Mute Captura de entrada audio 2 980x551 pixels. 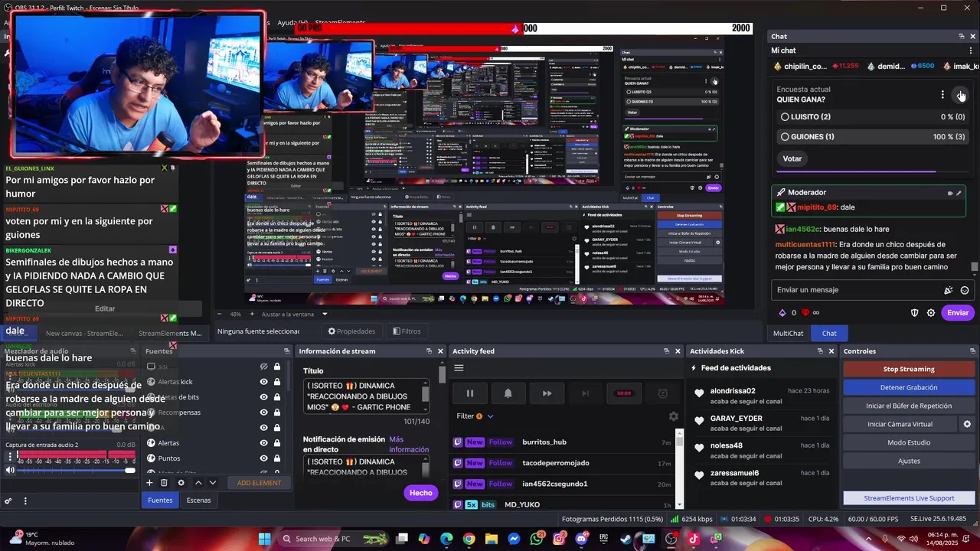pyautogui.click(x=9, y=470)
